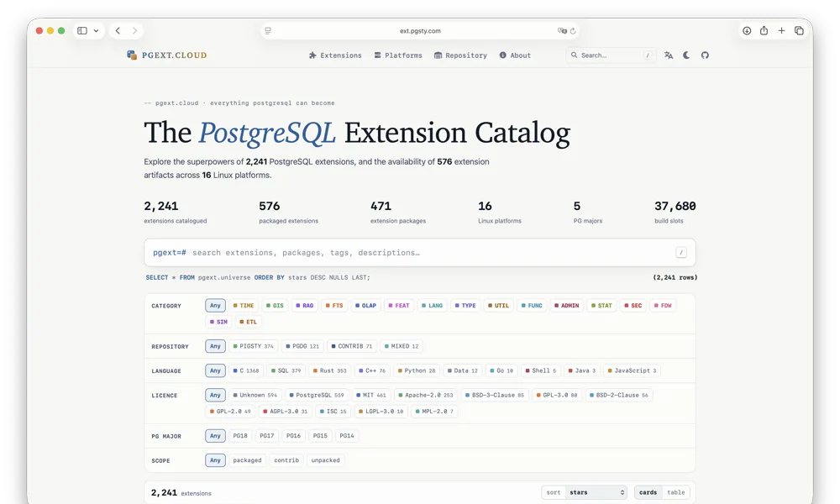Open the About nav item
Viewport: 840px width, 504px height.
515,55
